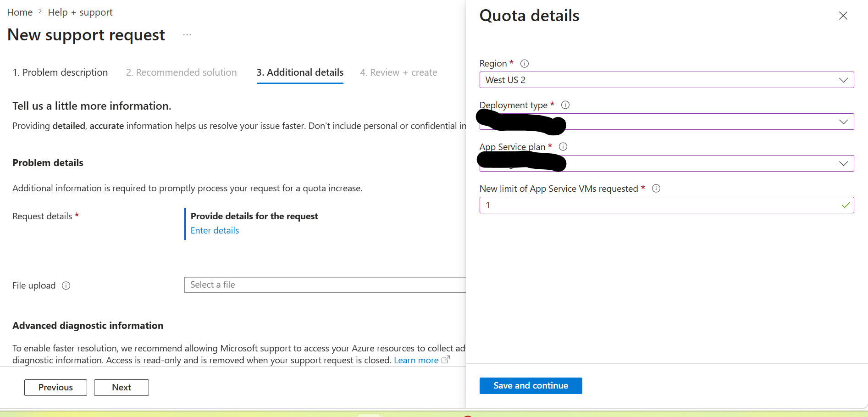This screenshot has width=868, height=417.
Task: Expand the Deployment type dropdown
Action: pos(667,122)
